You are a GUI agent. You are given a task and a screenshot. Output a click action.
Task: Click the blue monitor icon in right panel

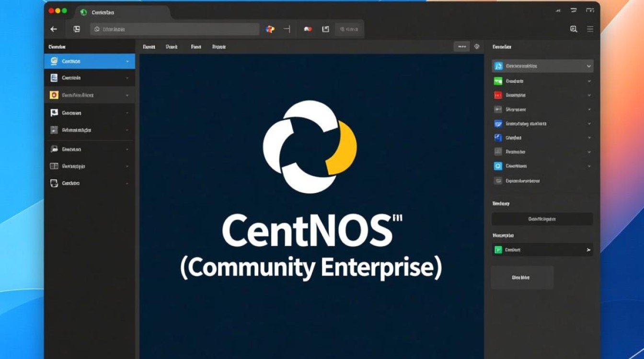point(498,123)
